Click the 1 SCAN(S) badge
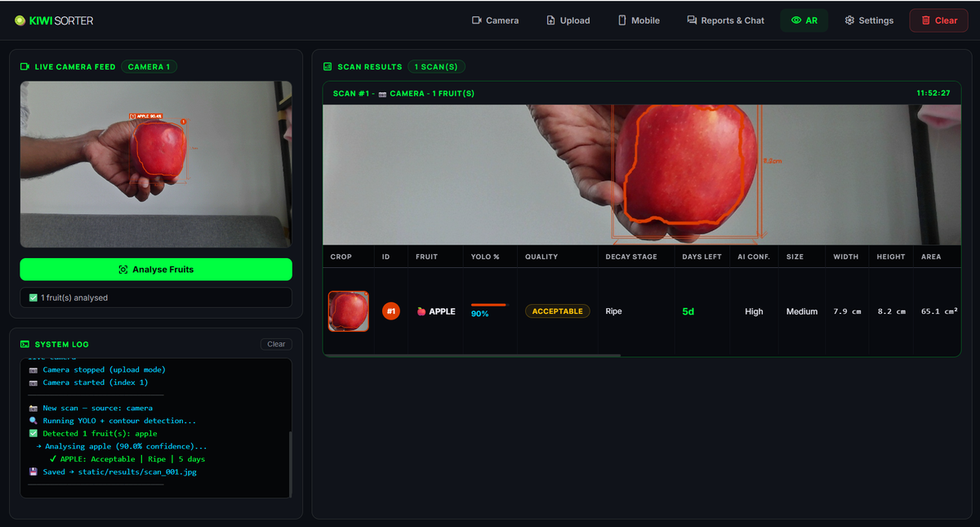The width and height of the screenshot is (980, 527). (437, 67)
